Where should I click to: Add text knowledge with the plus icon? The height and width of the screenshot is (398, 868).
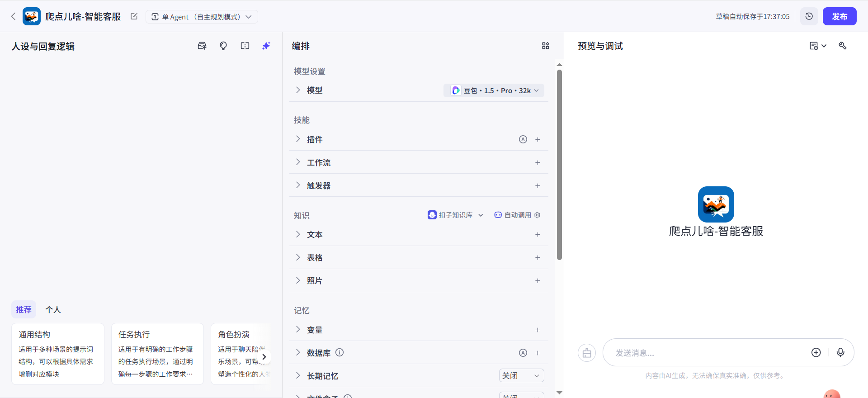click(x=538, y=234)
